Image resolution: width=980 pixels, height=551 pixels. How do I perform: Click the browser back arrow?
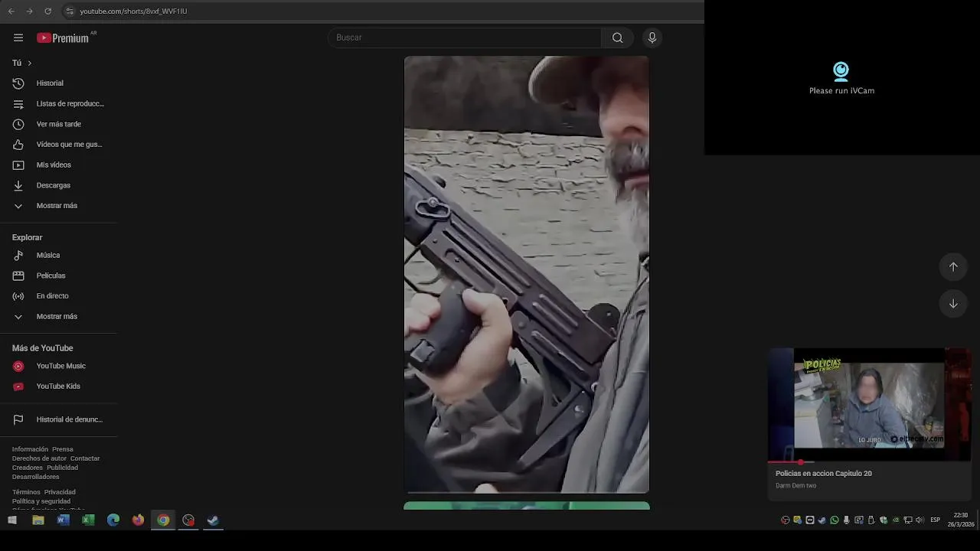tap(11, 11)
